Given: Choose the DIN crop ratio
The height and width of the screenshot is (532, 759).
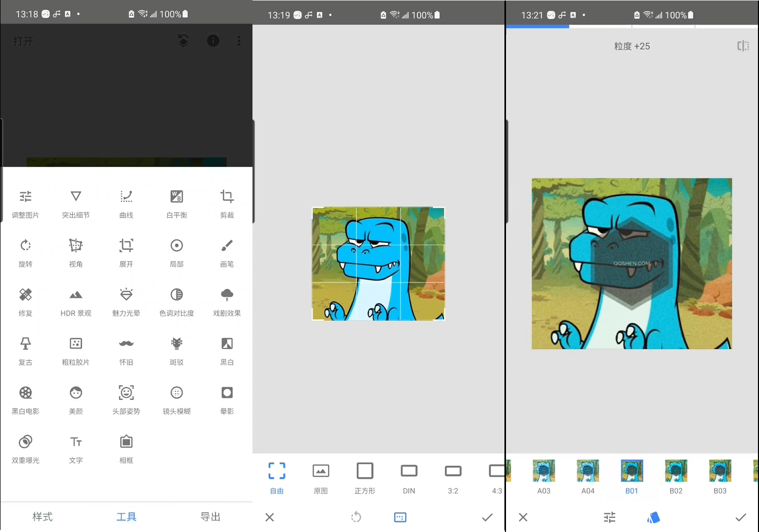Looking at the screenshot, I should [x=409, y=478].
